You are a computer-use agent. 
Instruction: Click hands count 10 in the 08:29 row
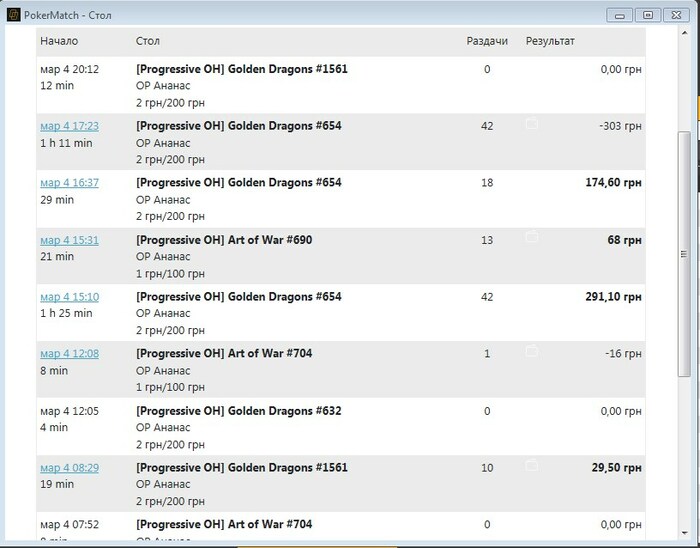[x=487, y=468]
